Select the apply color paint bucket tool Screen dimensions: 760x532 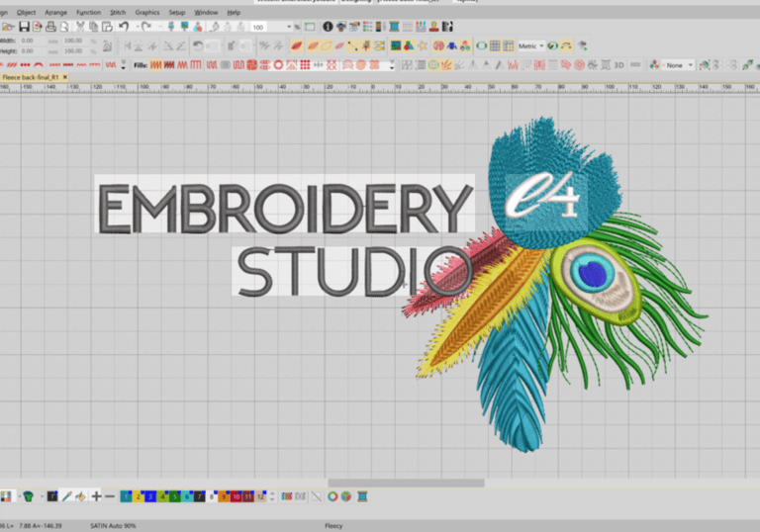click(80, 496)
